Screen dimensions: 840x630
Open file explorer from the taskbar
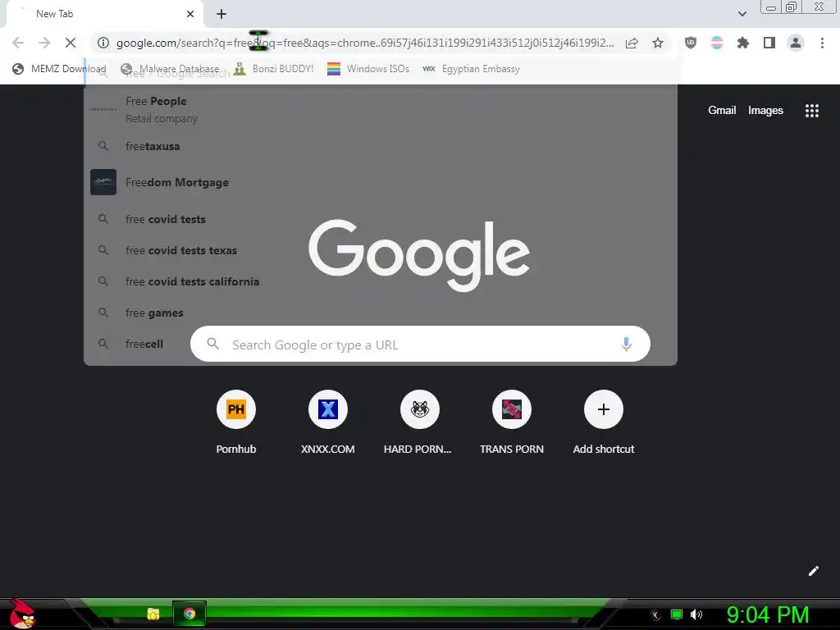coord(153,614)
